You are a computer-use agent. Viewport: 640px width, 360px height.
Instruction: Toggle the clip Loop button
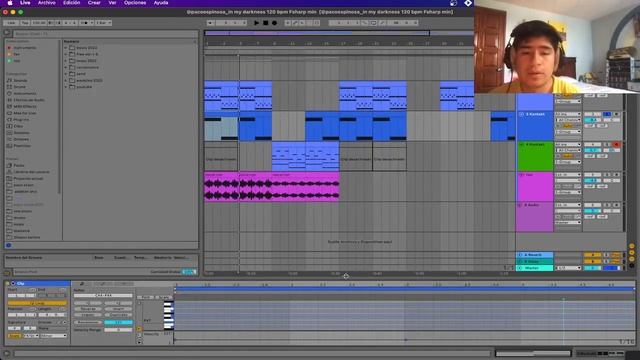pos(37,303)
